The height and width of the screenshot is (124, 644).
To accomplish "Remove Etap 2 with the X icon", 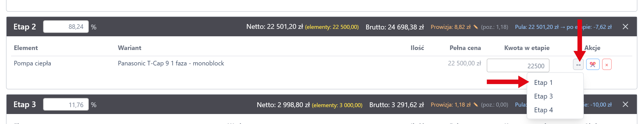I will [x=625, y=27].
